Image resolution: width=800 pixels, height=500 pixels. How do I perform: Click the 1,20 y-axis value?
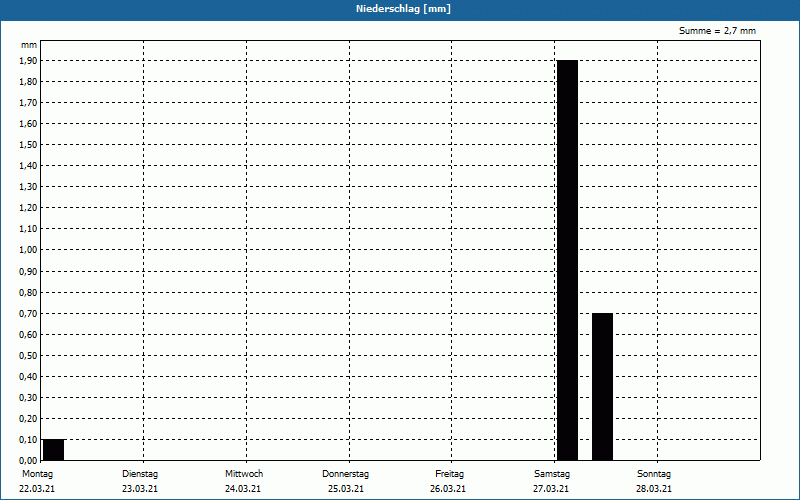[x=28, y=208]
